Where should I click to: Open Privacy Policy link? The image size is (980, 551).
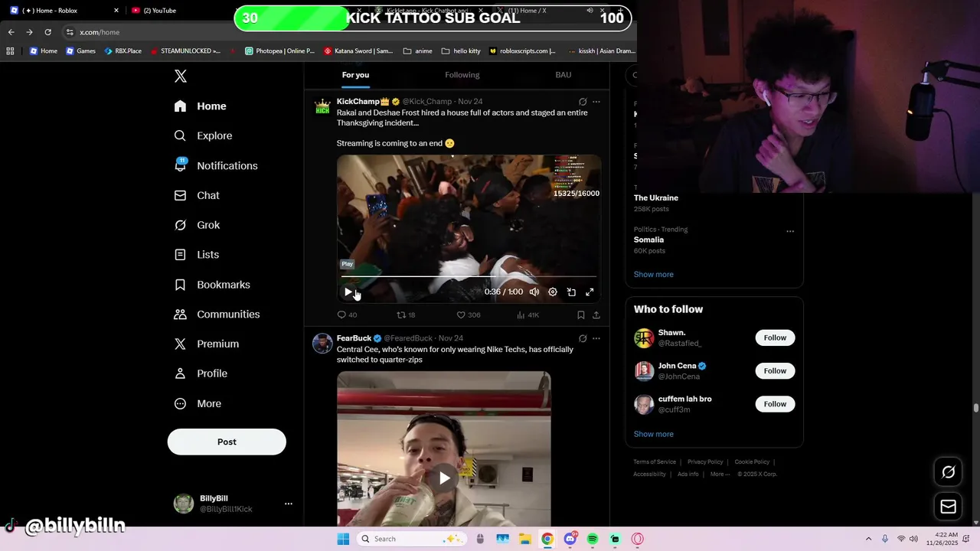click(x=705, y=461)
